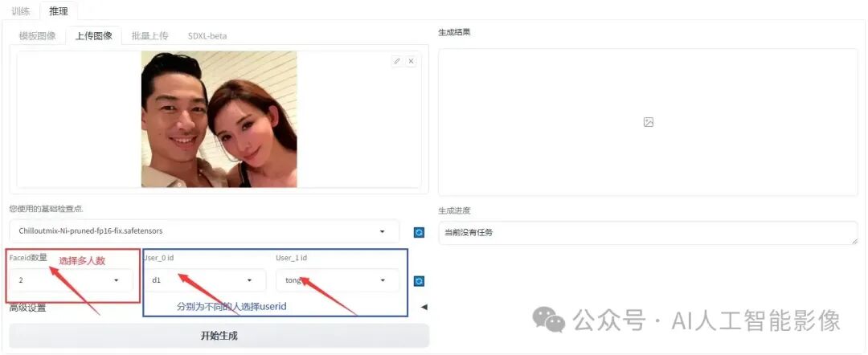Viewport: 868px width, 355px height.
Task: Remove the uploaded image with X icon
Action: click(x=411, y=61)
